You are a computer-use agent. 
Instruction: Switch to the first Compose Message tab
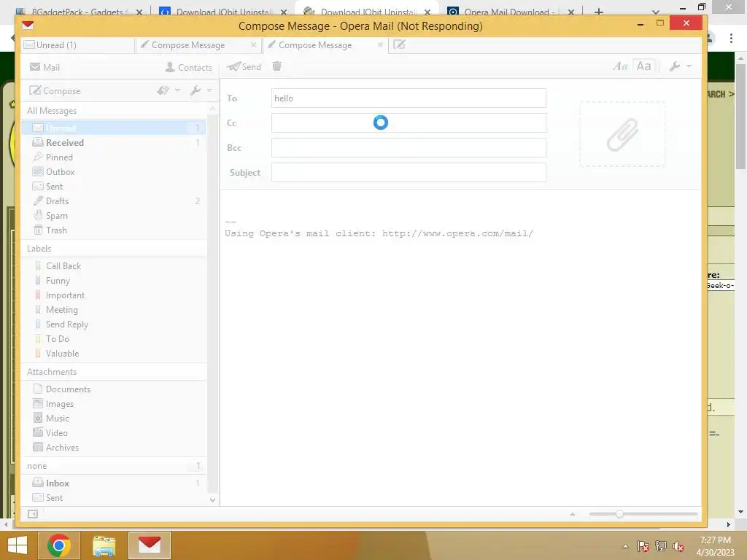pos(198,44)
